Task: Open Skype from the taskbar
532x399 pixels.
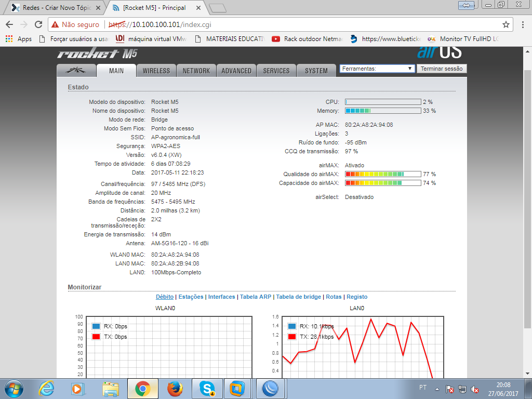Action: (x=207, y=389)
